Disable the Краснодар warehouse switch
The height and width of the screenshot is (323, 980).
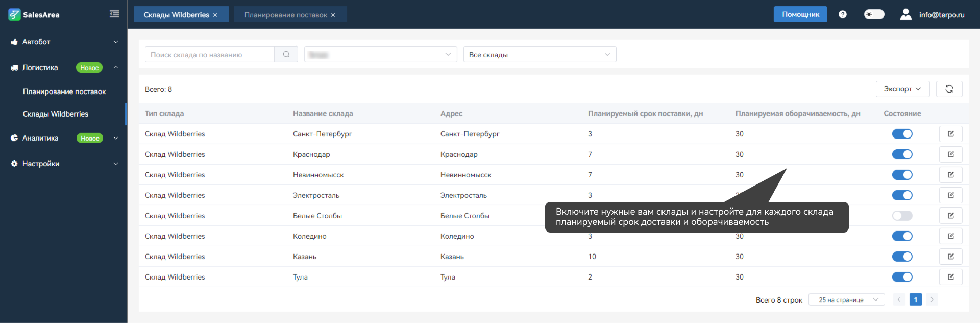pyautogui.click(x=902, y=154)
